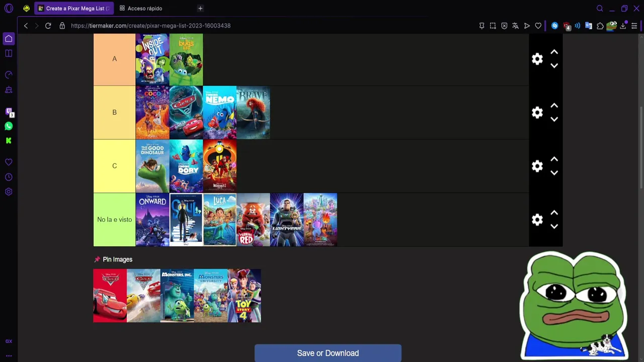Move 'No la e visto' row down
This screenshot has width=644, height=362.
point(554,226)
